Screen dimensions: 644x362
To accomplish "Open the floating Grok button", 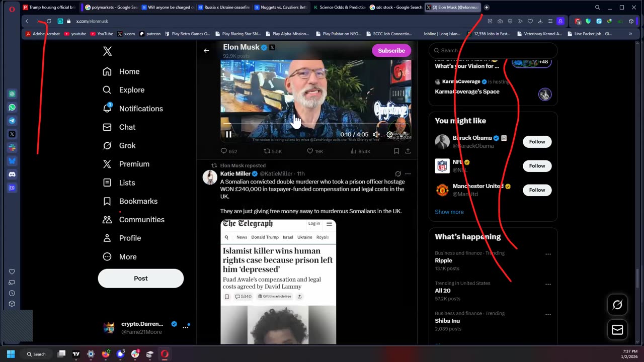I will click(x=617, y=305).
